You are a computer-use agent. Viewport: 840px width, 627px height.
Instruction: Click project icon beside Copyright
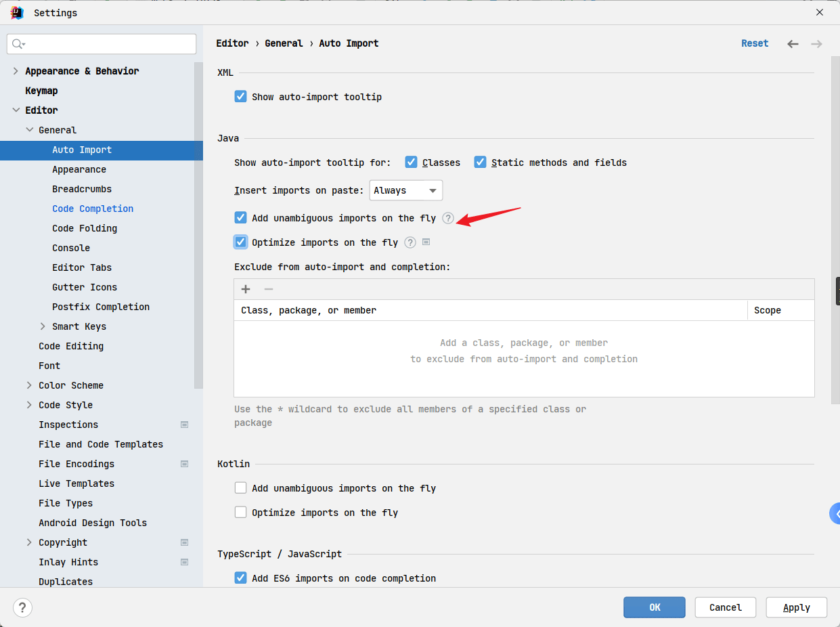click(184, 542)
